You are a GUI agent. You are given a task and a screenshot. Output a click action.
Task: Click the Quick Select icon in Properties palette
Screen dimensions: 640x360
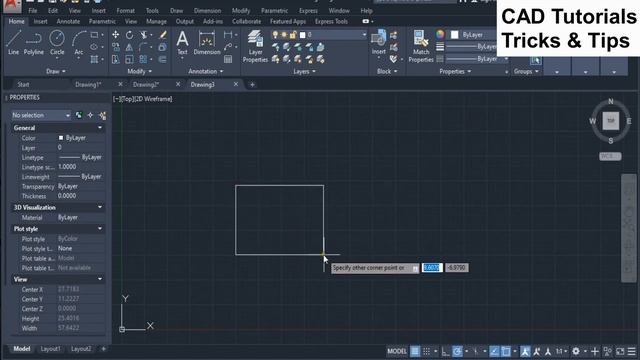point(102,116)
